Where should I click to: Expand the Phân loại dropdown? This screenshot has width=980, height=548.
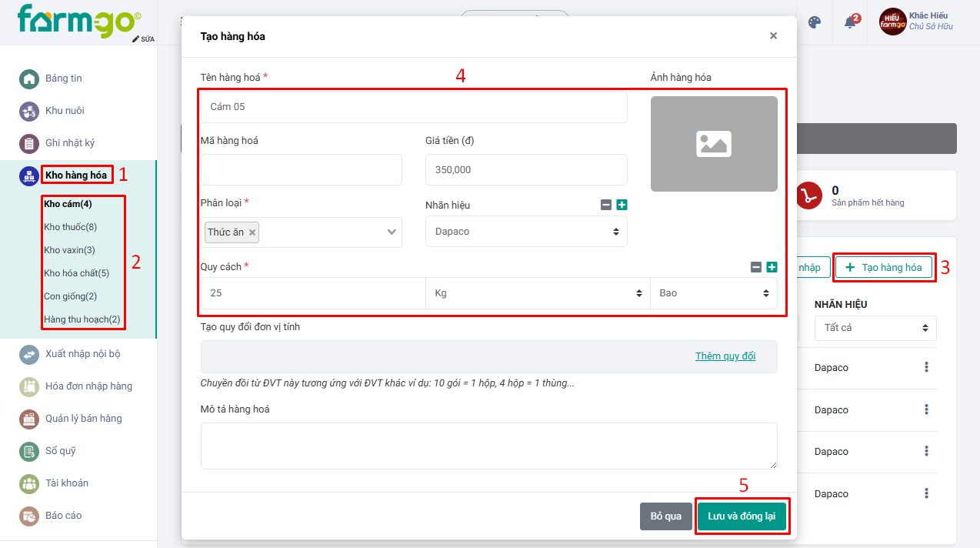click(392, 232)
